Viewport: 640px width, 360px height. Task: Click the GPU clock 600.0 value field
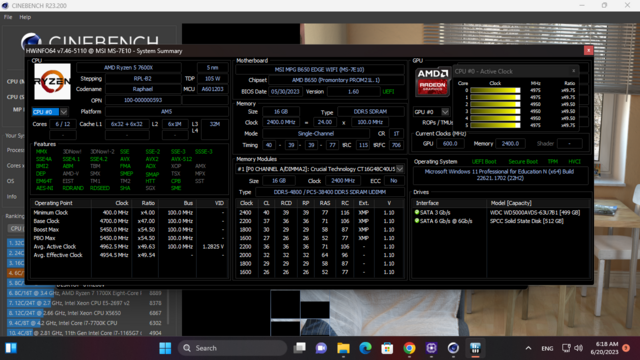[x=450, y=144]
